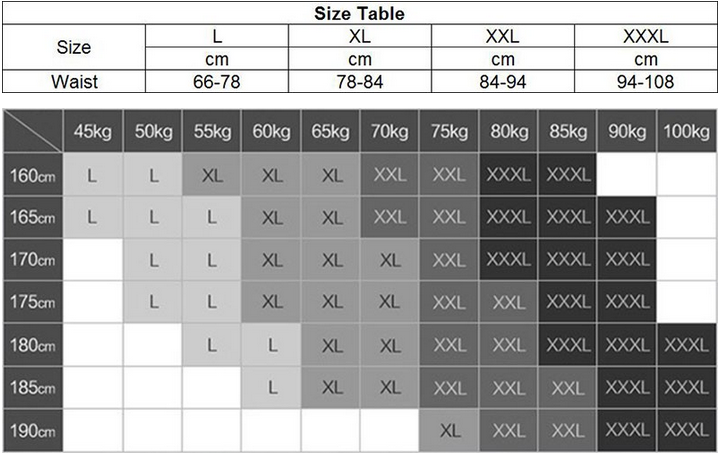This screenshot has height=453, width=720.
Task: Click the L cell in the 185cm row
Action: coord(271,388)
